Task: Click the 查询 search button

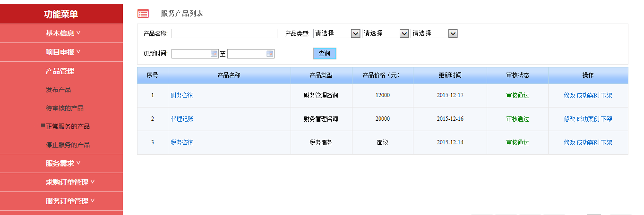Action: 324,54
